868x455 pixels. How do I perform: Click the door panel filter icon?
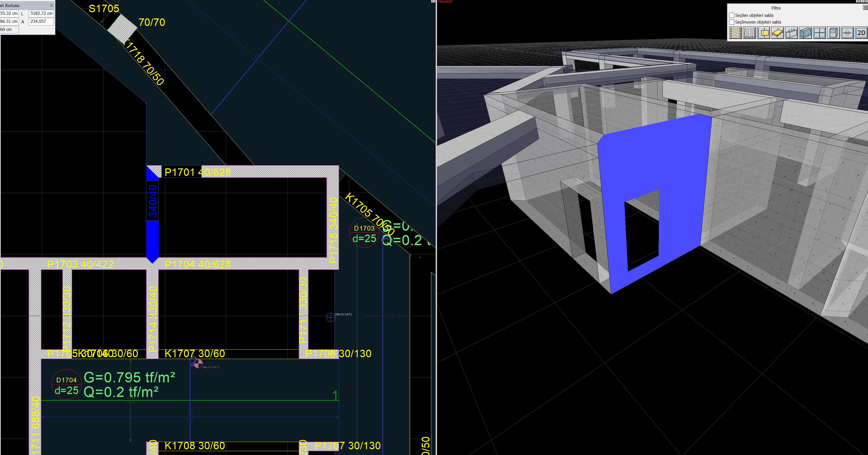[833, 33]
